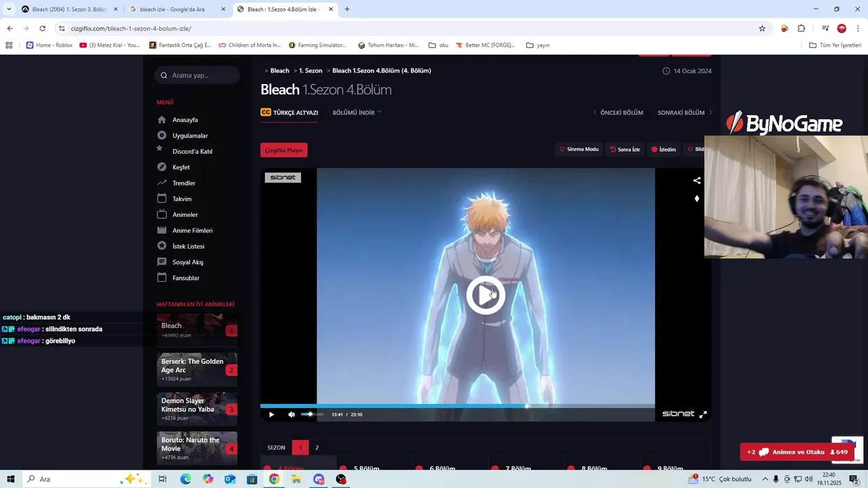This screenshot has width=868, height=488.
Task: Select season 2 tab
Action: (x=317, y=447)
